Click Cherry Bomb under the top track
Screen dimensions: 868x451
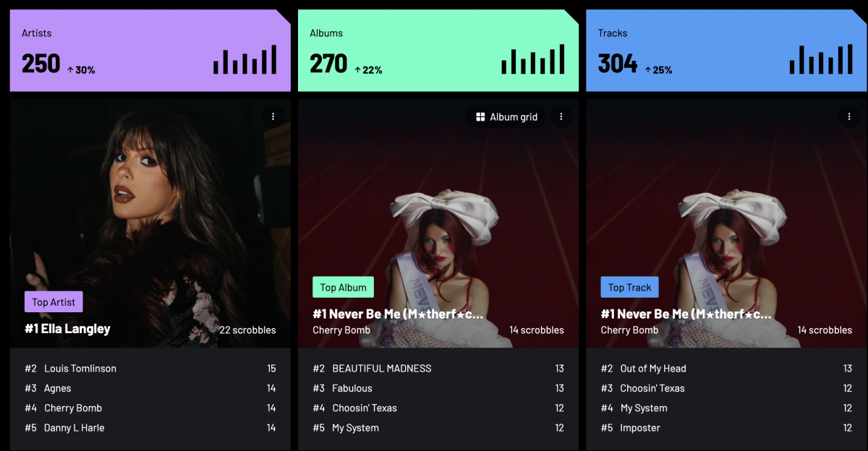point(629,330)
